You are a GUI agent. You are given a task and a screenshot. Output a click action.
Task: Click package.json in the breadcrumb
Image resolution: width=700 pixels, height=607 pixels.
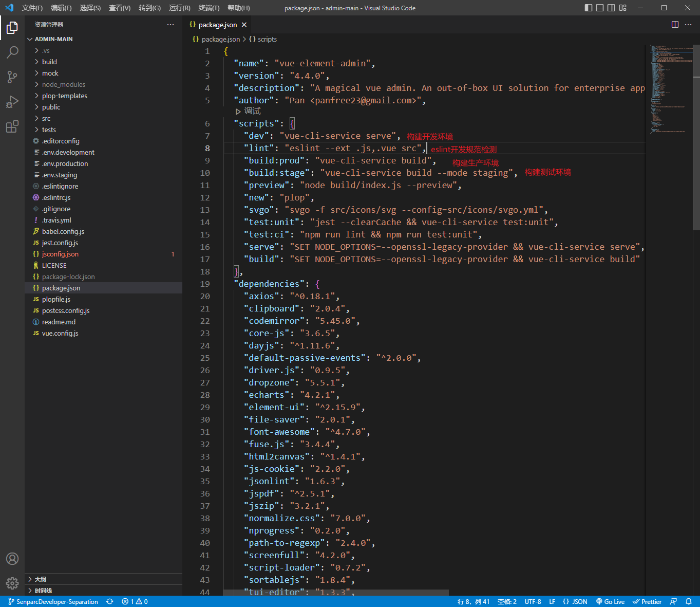216,39
